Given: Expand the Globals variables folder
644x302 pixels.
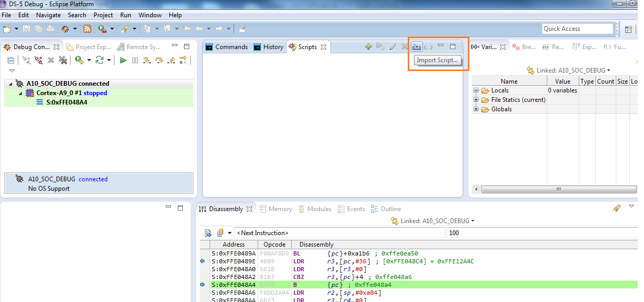Looking at the screenshot, I should click(x=476, y=109).
